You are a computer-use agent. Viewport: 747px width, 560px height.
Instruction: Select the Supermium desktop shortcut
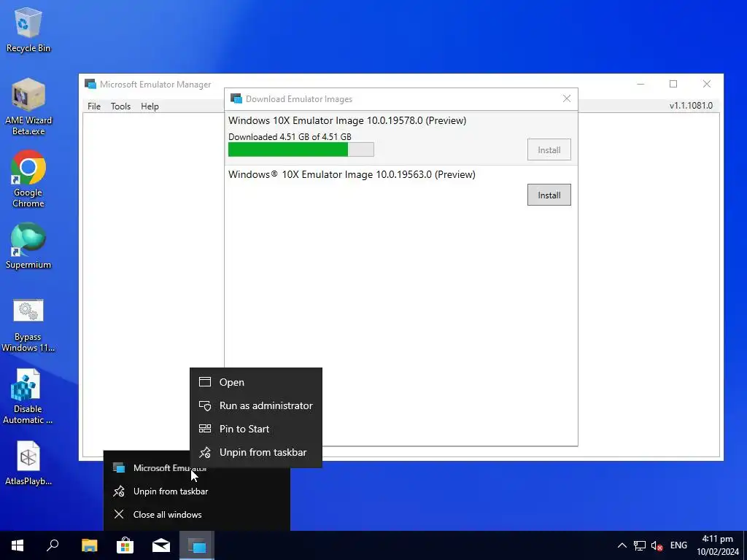(28, 246)
